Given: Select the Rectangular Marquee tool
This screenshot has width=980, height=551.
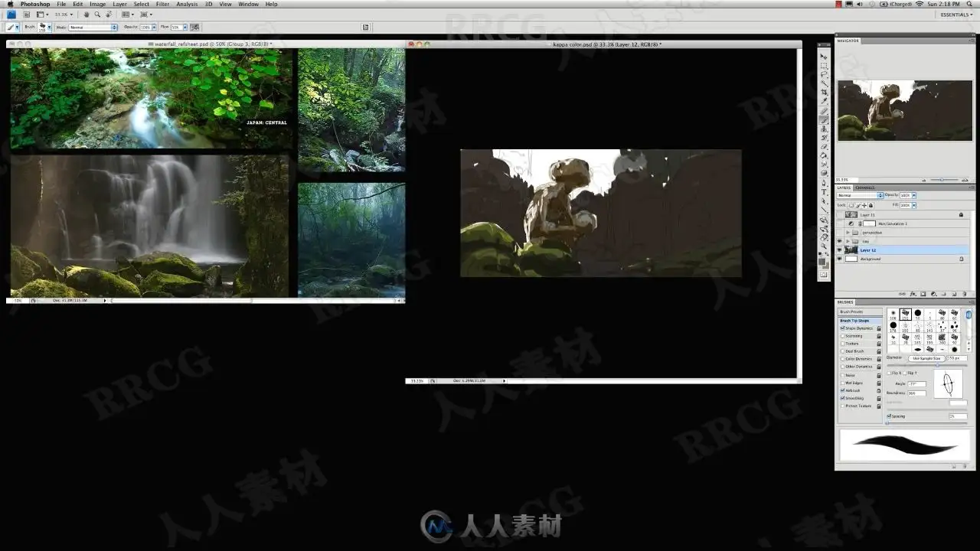Looking at the screenshot, I should click(824, 66).
